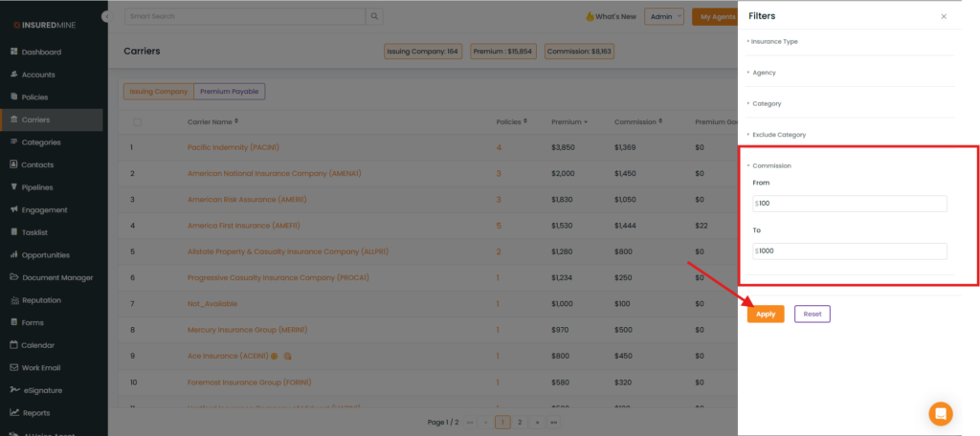
Task: Open the orange chat bubble icon
Action: pyautogui.click(x=940, y=413)
